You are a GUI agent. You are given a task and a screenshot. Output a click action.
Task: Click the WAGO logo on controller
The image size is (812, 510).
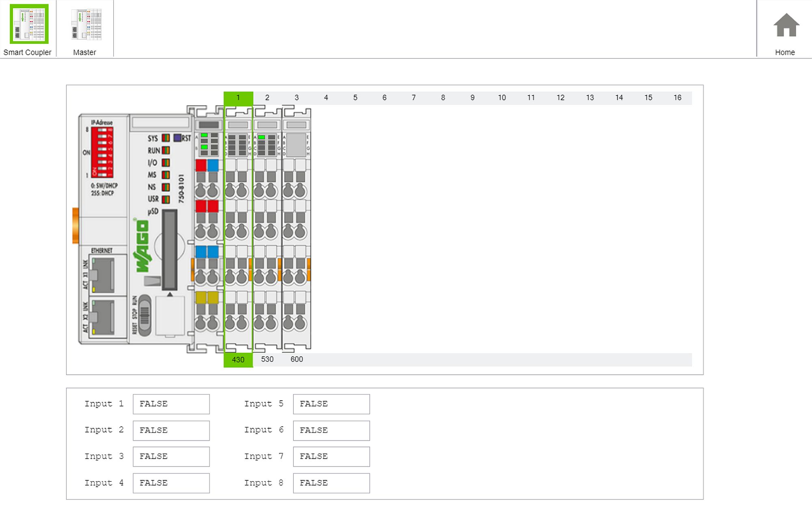point(142,245)
